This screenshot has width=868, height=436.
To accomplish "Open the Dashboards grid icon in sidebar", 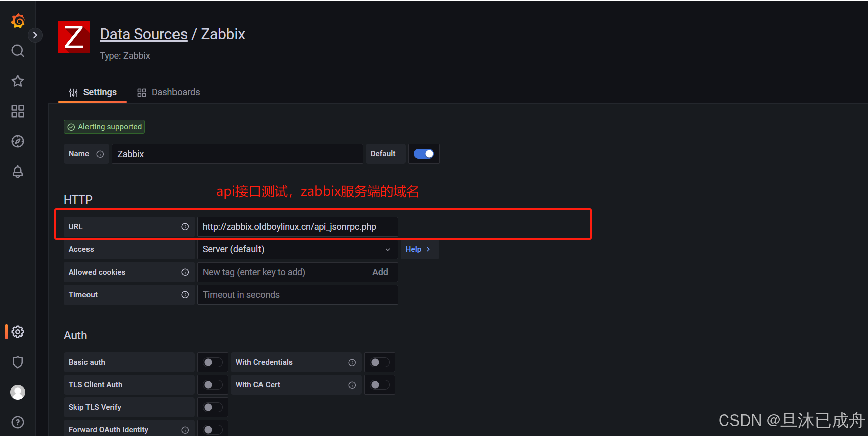I will [18, 111].
